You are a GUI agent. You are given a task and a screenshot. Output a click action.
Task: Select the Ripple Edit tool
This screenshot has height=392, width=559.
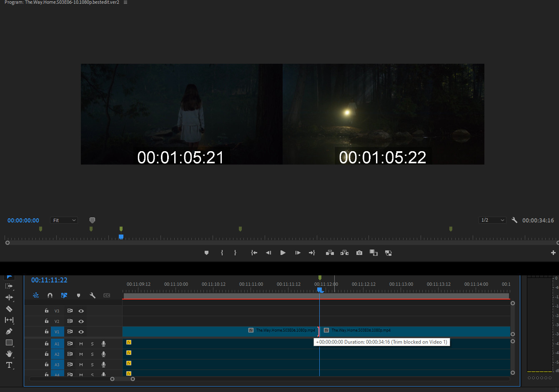coord(9,297)
